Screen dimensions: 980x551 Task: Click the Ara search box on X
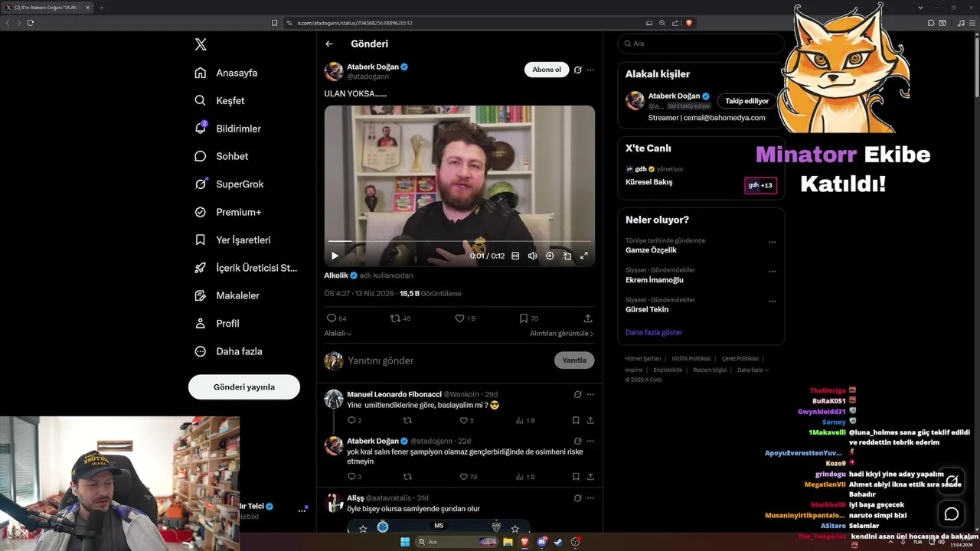(x=701, y=44)
